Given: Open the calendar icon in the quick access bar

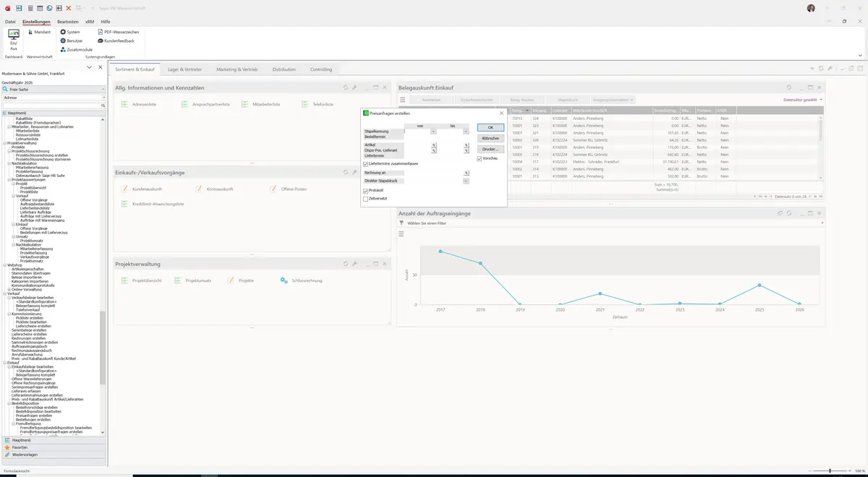Looking at the screenshot, I should point(40,8).
